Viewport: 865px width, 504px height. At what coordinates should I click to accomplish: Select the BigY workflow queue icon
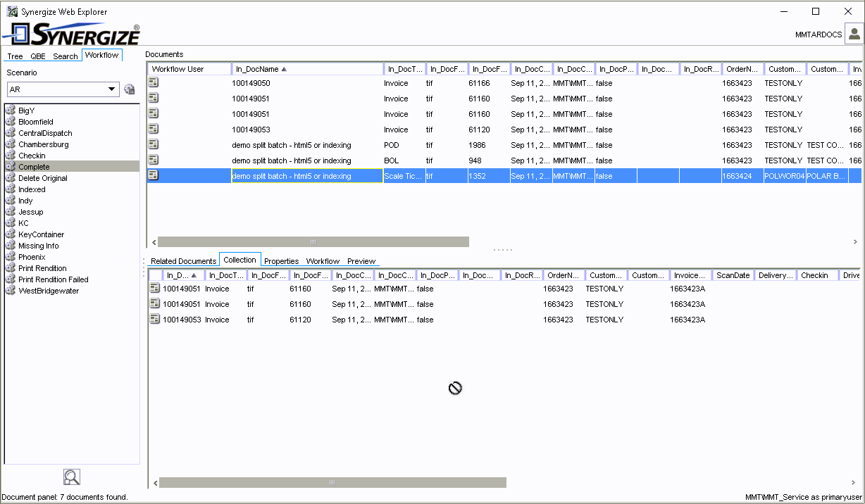click(11, 111)
